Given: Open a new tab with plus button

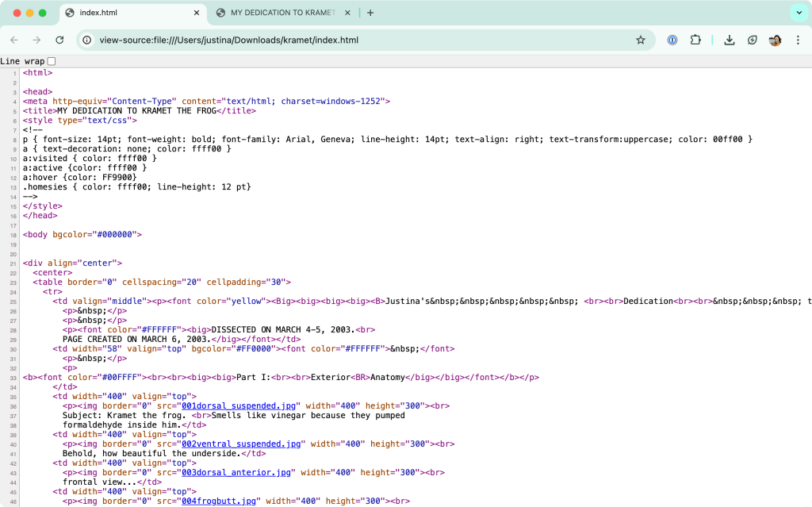Looking at the screenshot, I should (x=370, y=13).
